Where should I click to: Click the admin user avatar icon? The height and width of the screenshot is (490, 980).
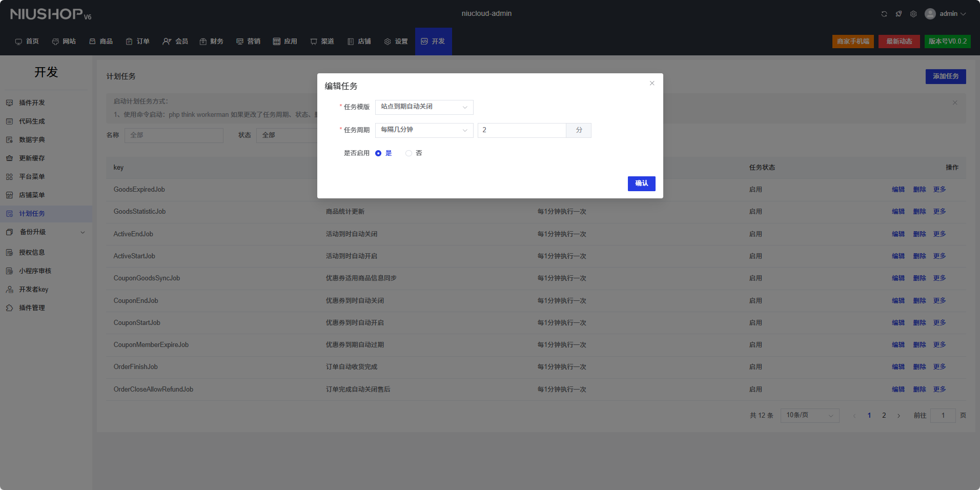930,14
